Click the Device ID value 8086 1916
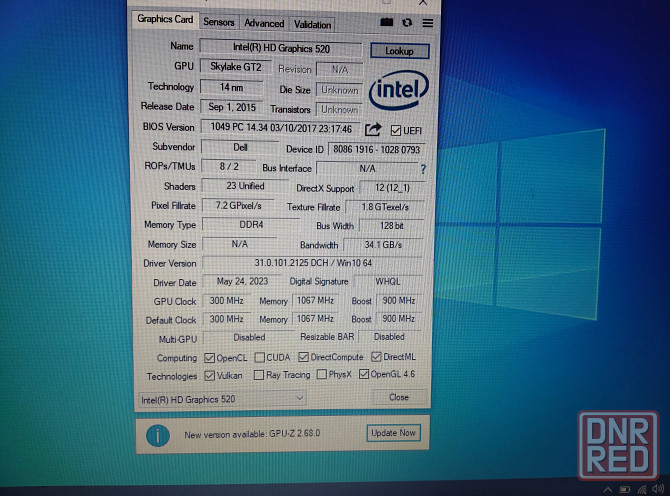 (376, 150)
